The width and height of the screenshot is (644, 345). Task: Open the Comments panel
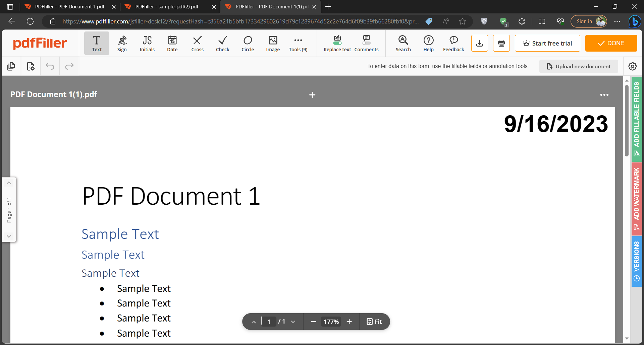(x=366, y=43)
